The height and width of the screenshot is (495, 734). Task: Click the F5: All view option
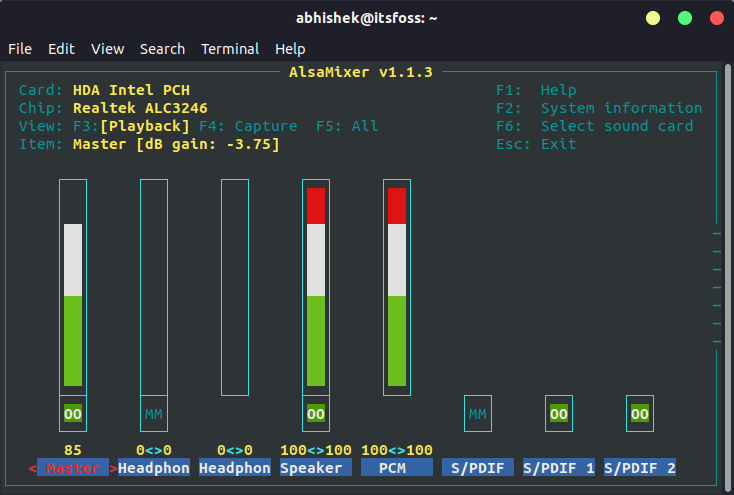click(347, 126)
